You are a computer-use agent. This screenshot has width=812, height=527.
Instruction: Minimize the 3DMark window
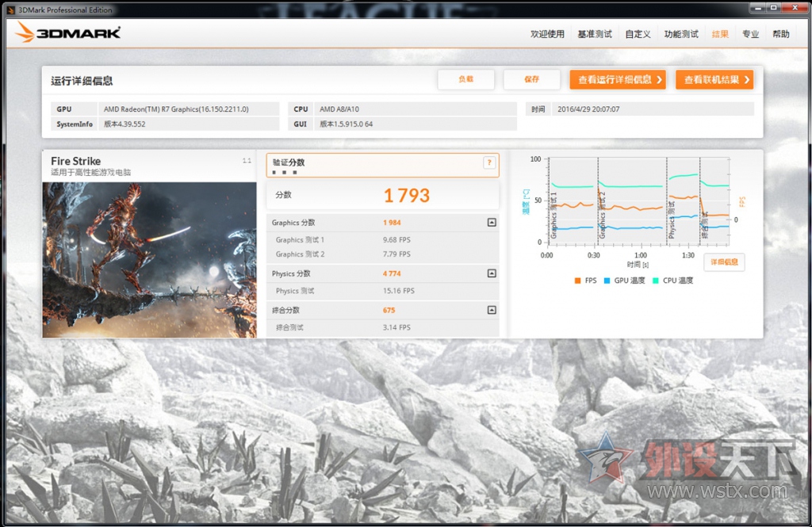[759, 8]
